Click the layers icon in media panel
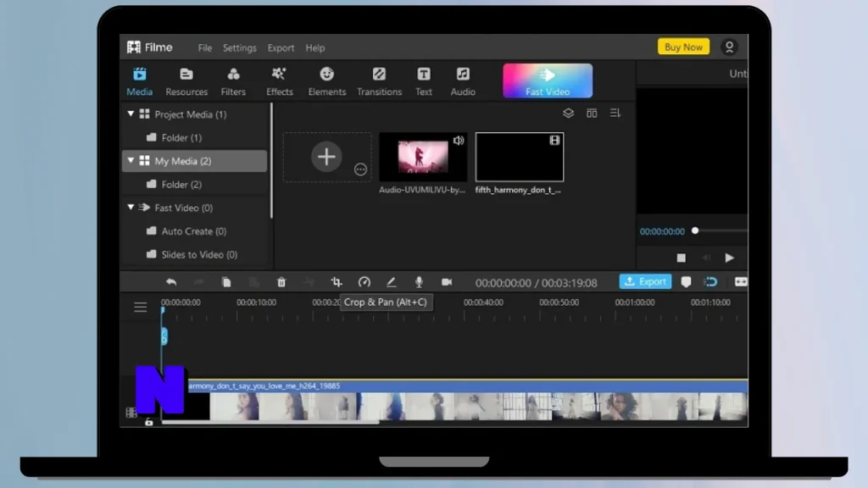Image resolution: width=868 pixels, height=488 pixels. coord(568,113)
